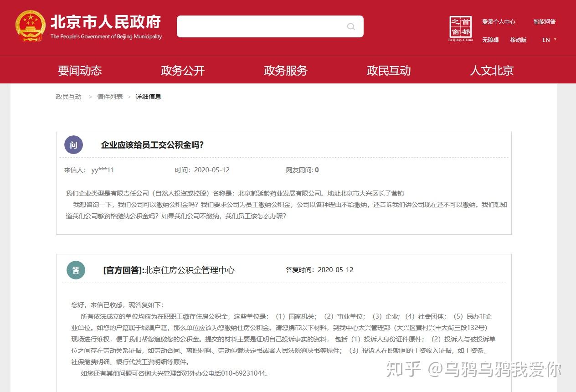
Task: Open the Beijing-China capital window logo
Action: 461,29
